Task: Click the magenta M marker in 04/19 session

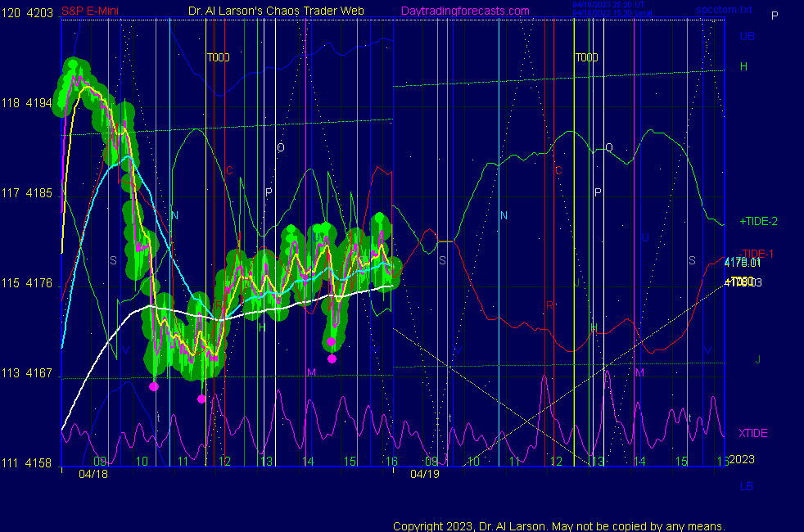Action: point(639,372)
